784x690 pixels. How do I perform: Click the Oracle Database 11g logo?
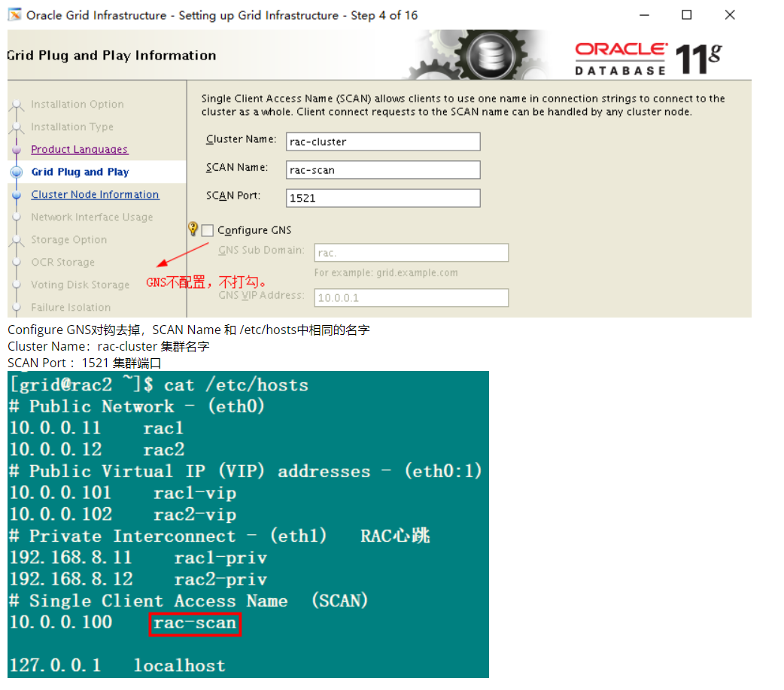[x=648, y=59]
